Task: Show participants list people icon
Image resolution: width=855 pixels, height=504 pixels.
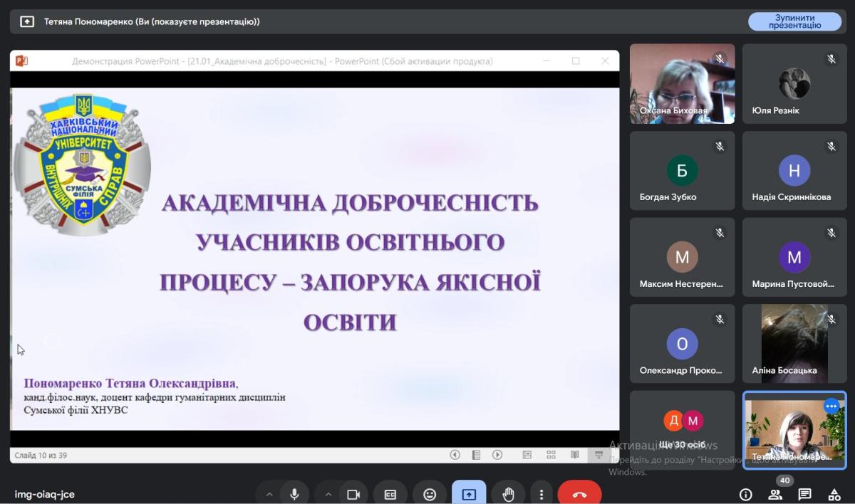Action: pos(775,494)
